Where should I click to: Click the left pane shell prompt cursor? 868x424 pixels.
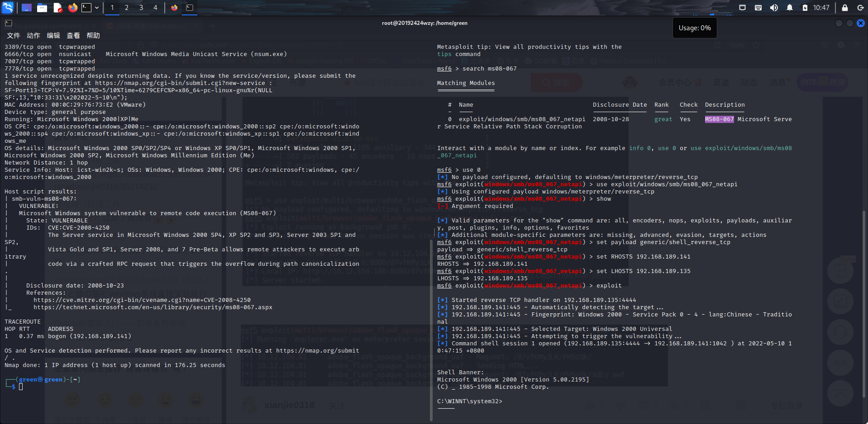tap(21, 387)
